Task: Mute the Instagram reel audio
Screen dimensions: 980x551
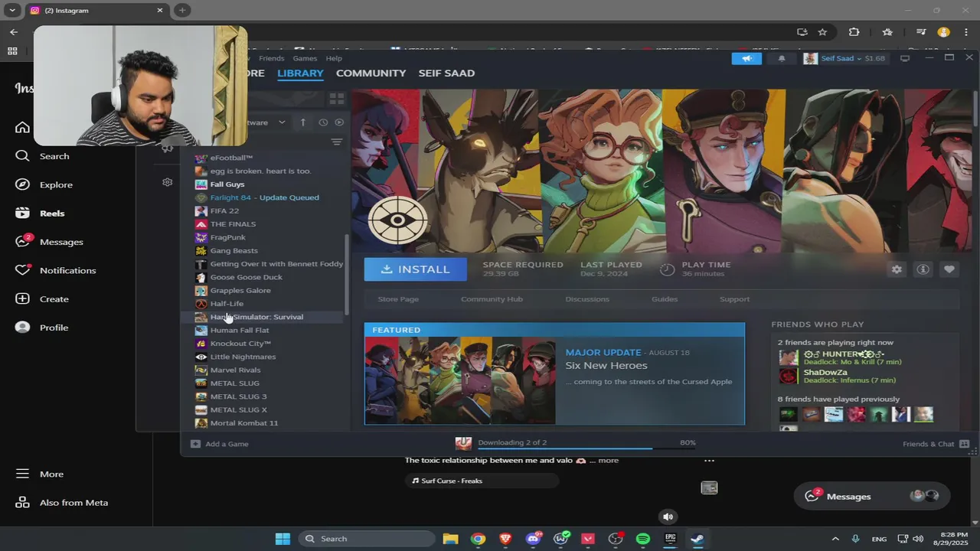Action: [x=668, y=517]
